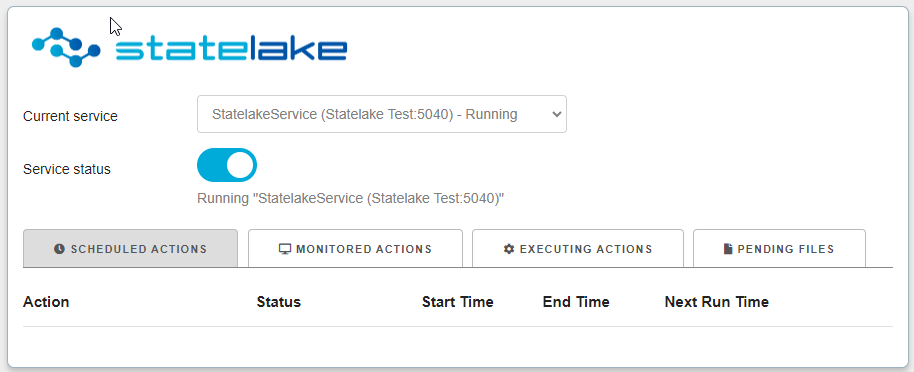Toggle the Service status switch off
914x372 pixels.
(227, 165)
